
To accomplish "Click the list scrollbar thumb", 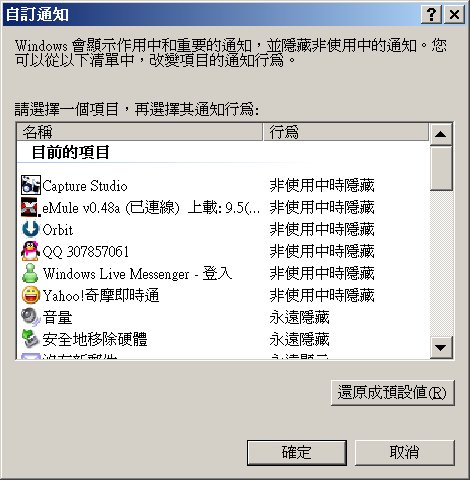I will pos(441,168).
